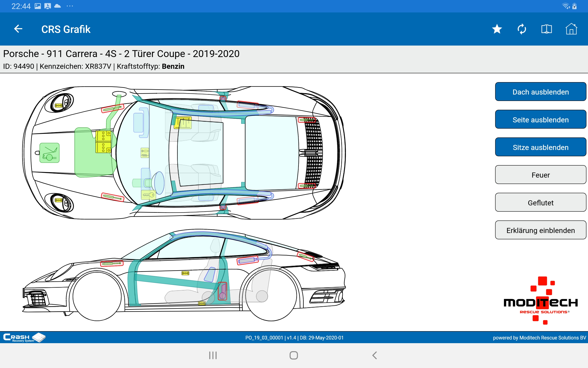The height and width of the screenshot is (368, 588).
Task: Toggle Sitze ausblenden button
Action: (540, 147)
